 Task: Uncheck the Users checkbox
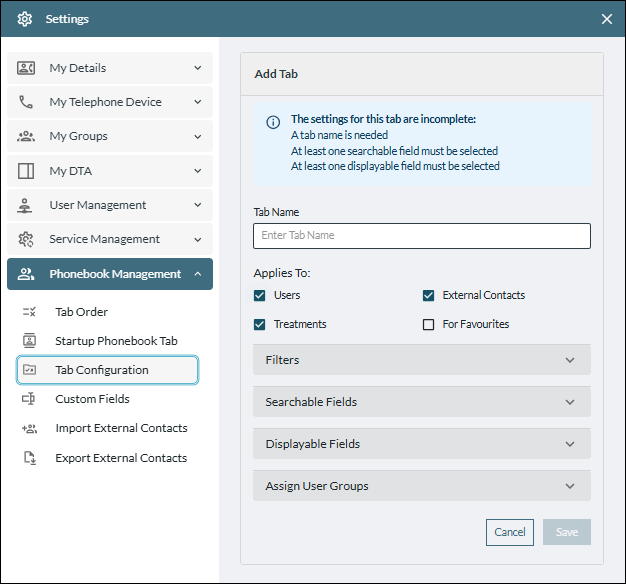pos(260,295)
